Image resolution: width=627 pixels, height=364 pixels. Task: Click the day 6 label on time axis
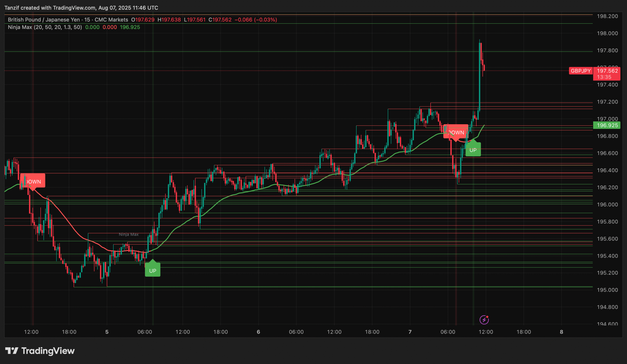pos(258,332)
